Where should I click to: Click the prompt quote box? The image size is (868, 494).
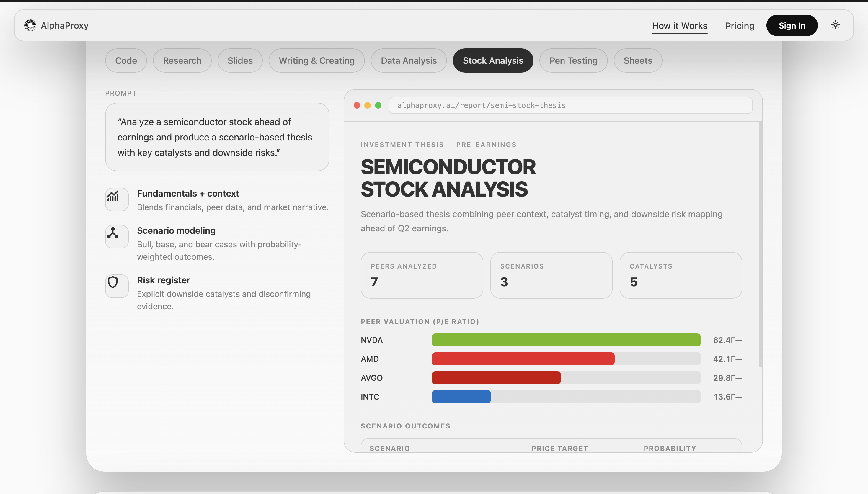(x=217, y=137)
